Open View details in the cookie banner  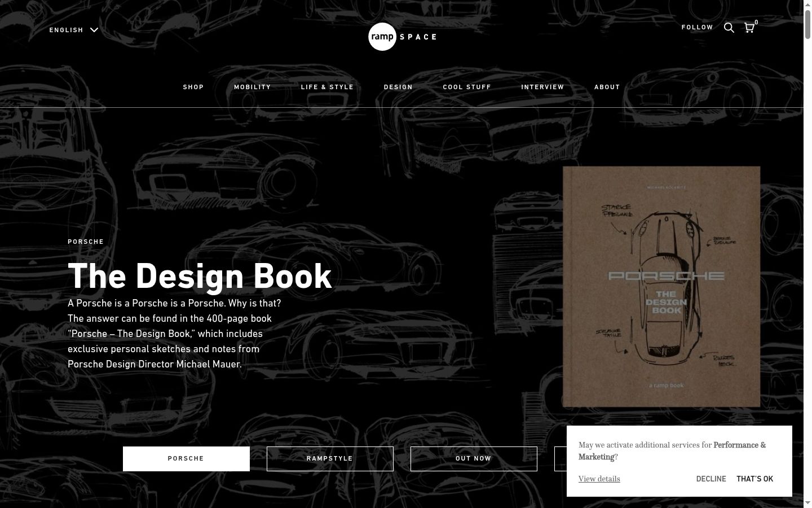pos(599,479)
